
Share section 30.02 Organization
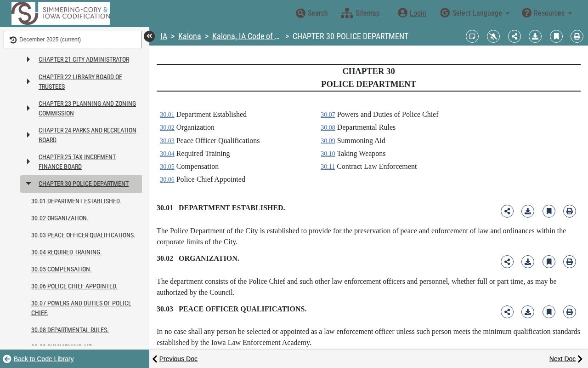pos(507,262)
